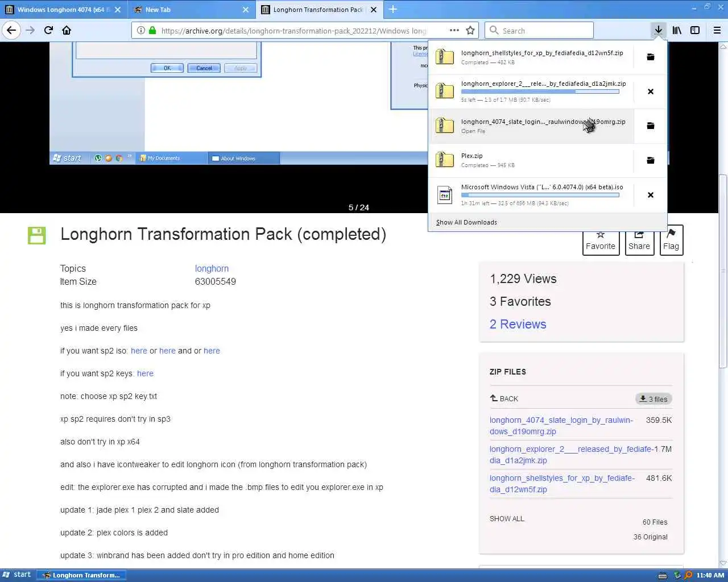Open the 2 Reviews link
728x582 pixels.
tap(518, 325)
